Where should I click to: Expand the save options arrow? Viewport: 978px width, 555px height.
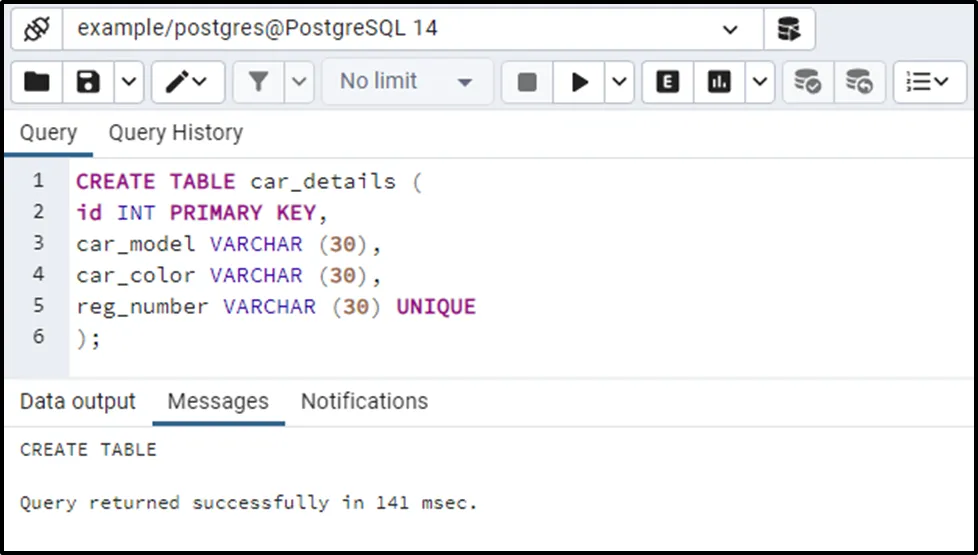(x=129, y=82)
